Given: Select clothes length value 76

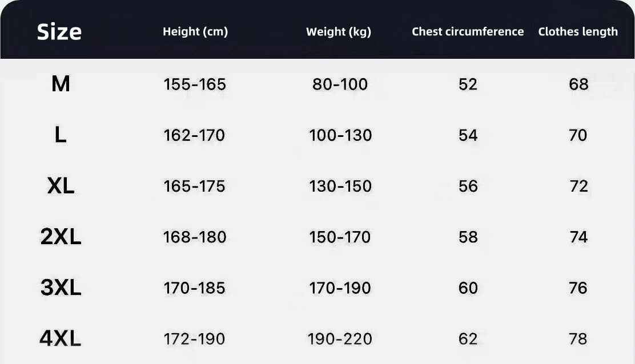Looking at the screenshot, I should [578, 288].
